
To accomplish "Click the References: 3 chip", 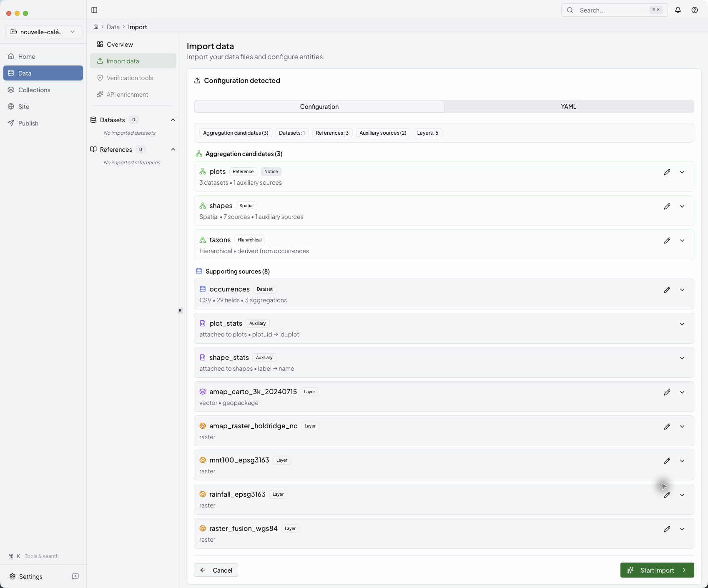I will click(332, 133).
